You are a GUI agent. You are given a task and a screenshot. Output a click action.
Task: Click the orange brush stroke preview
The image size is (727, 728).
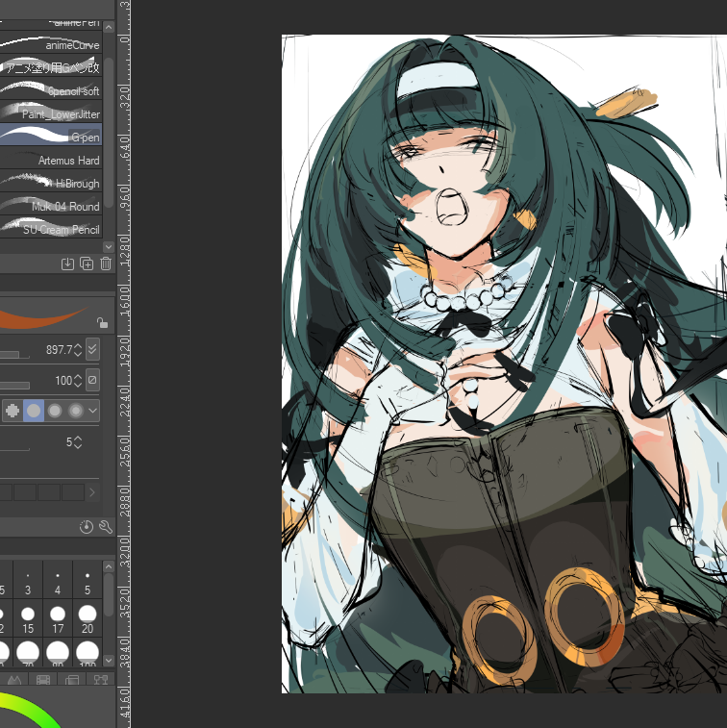pyautogui.click(x=44, y=316)
